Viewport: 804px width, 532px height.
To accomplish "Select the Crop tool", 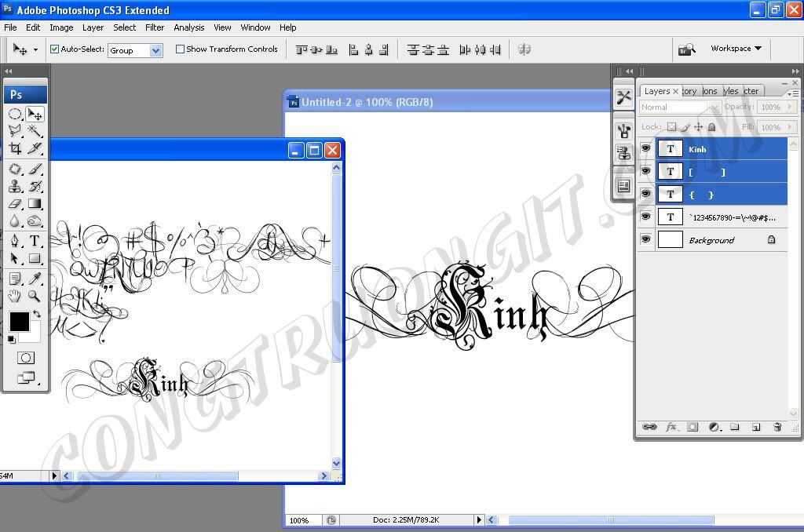I will (15, 148).
